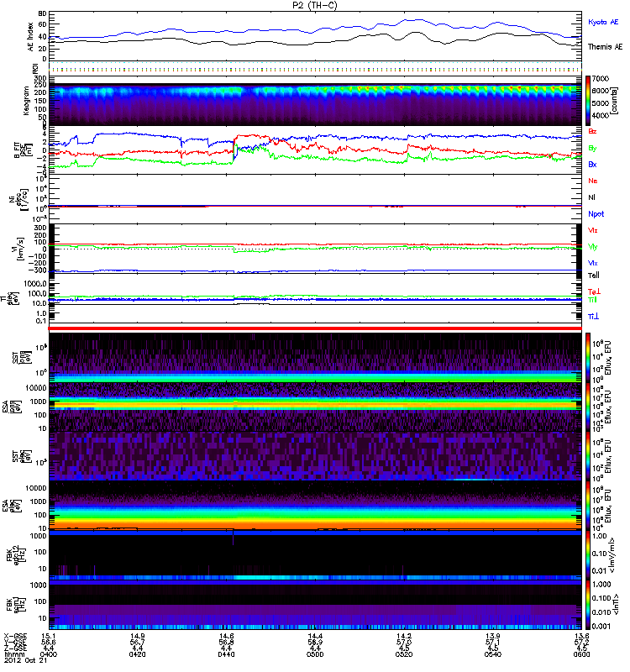Click the Keogram axis label
This screenshot has height=672, width=630.
tap(26, 101)
